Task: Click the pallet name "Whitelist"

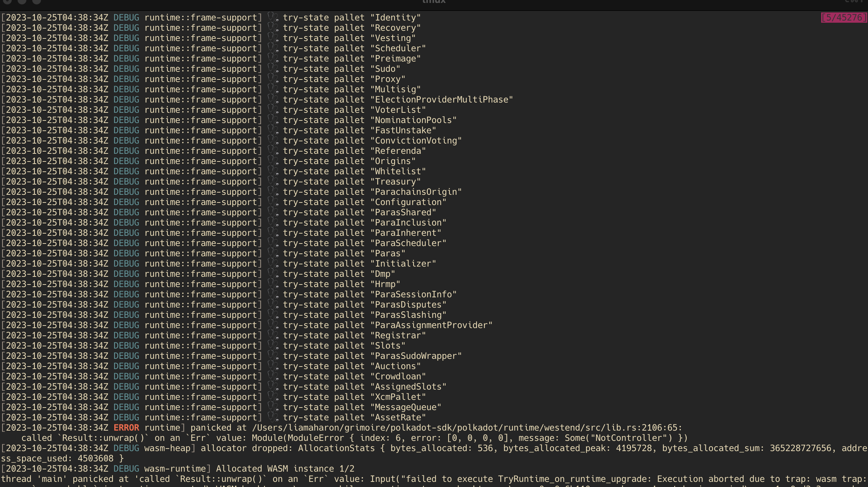Action: 398,171
